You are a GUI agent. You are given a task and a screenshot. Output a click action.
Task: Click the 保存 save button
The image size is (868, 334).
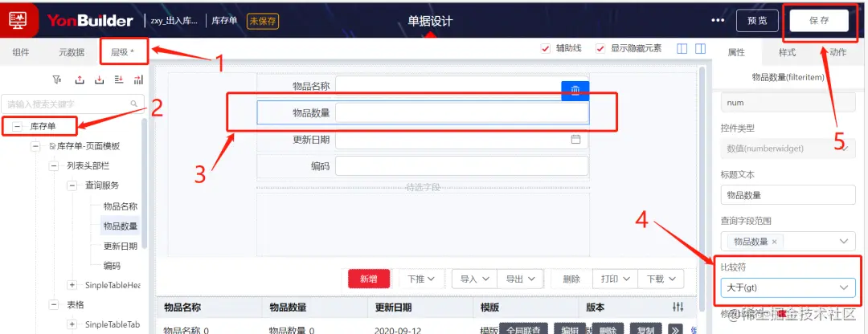pyautogui.click(x=819, y=21)
